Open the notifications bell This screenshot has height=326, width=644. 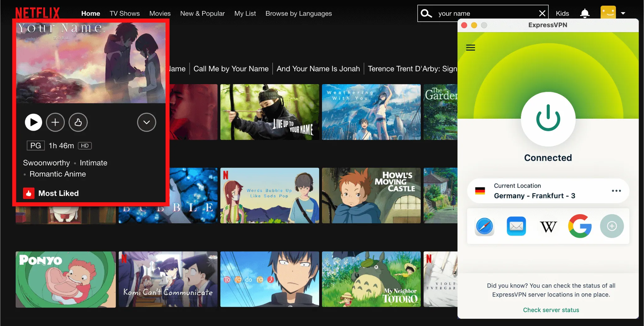point(585,14)
